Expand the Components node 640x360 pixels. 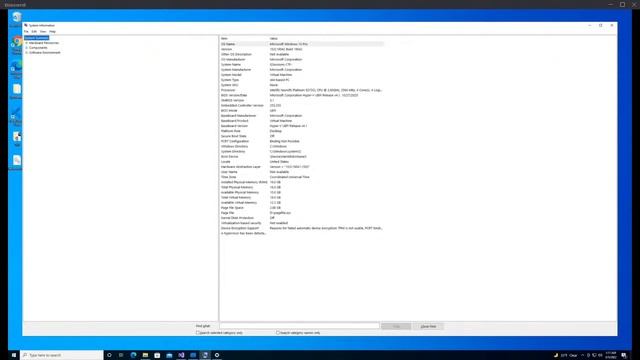27,48
